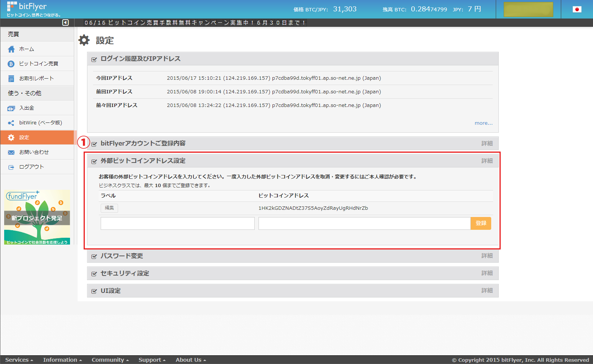Open the Community footer menu

110,360
